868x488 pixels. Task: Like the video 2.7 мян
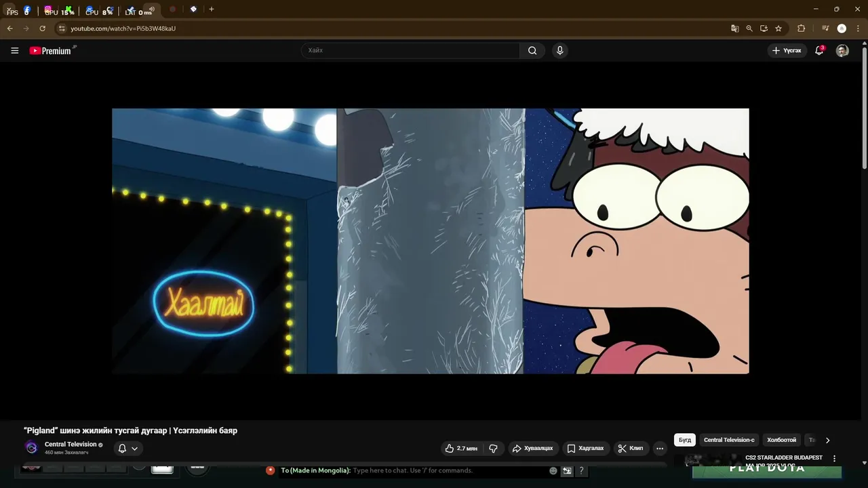tap(461, 448)
